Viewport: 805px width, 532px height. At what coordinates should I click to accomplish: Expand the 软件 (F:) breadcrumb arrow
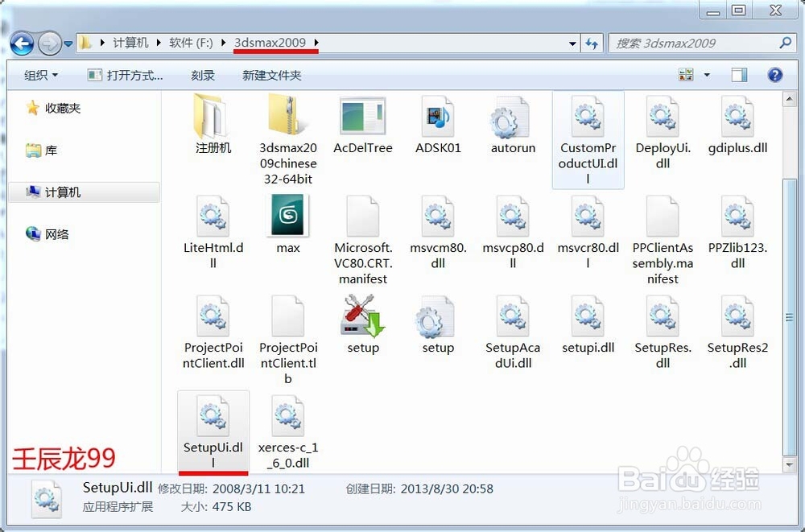coord(223,43)
